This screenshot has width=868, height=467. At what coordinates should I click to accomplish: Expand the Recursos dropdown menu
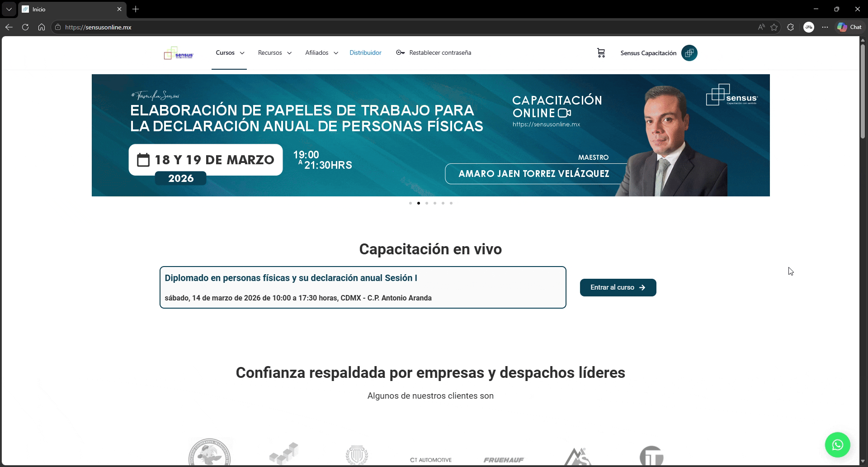[x=274, y=53]
